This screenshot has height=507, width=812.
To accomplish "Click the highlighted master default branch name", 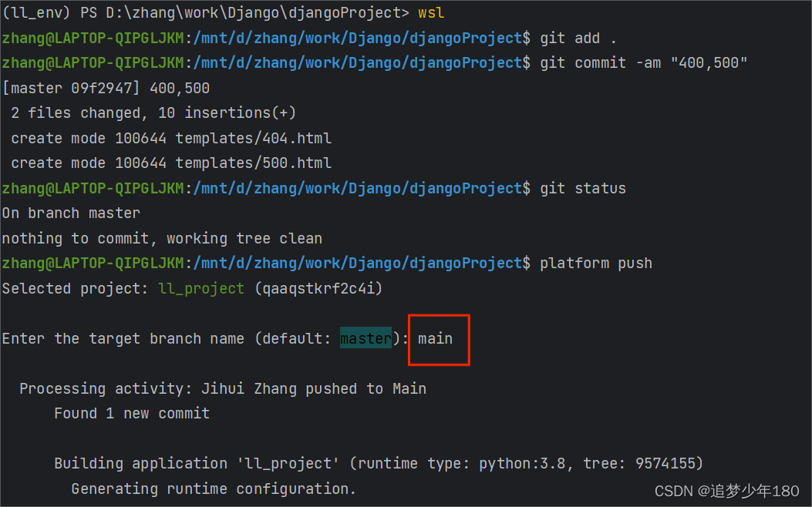I will (365, 338).
